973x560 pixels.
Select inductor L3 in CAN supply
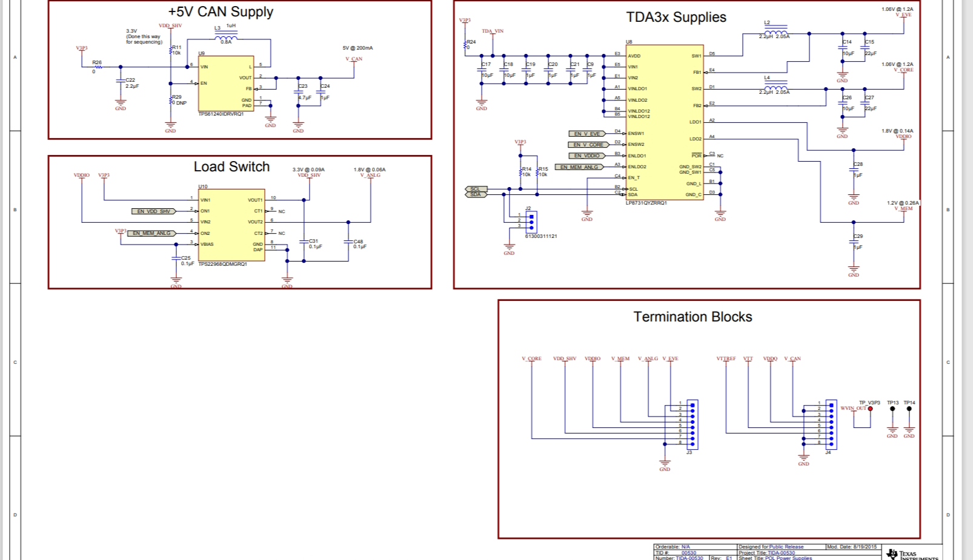pos(226,37)
